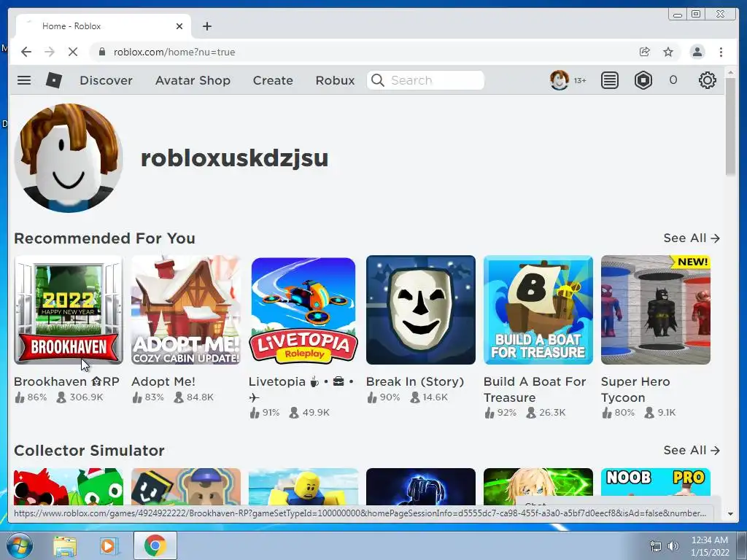The image size is (747, 560).
Task: Click the Adopt Me cozy cabin thumbnail
Action: pos(186,310)
